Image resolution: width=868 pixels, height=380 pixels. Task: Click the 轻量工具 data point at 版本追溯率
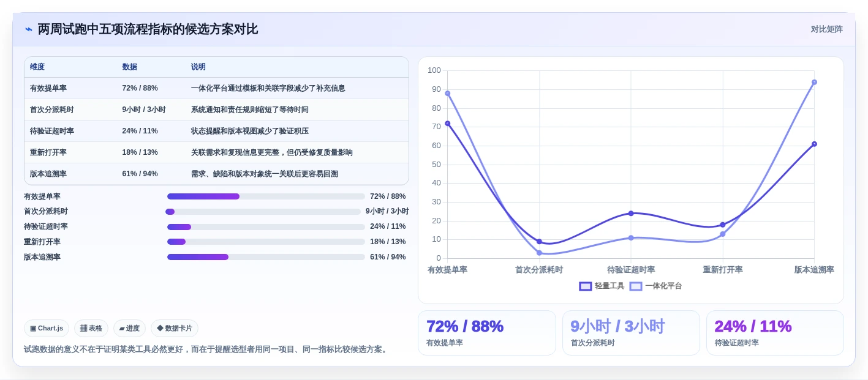coord(814,144)
